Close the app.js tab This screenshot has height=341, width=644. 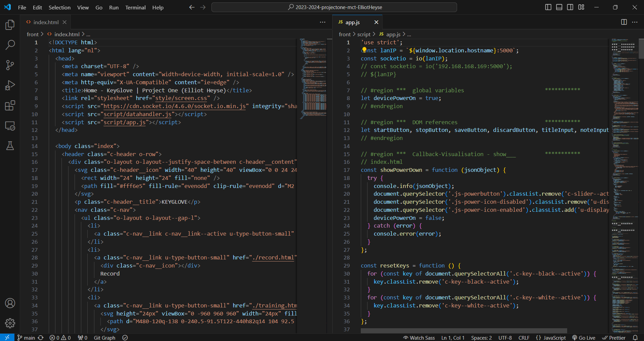(x=376, y=22)
